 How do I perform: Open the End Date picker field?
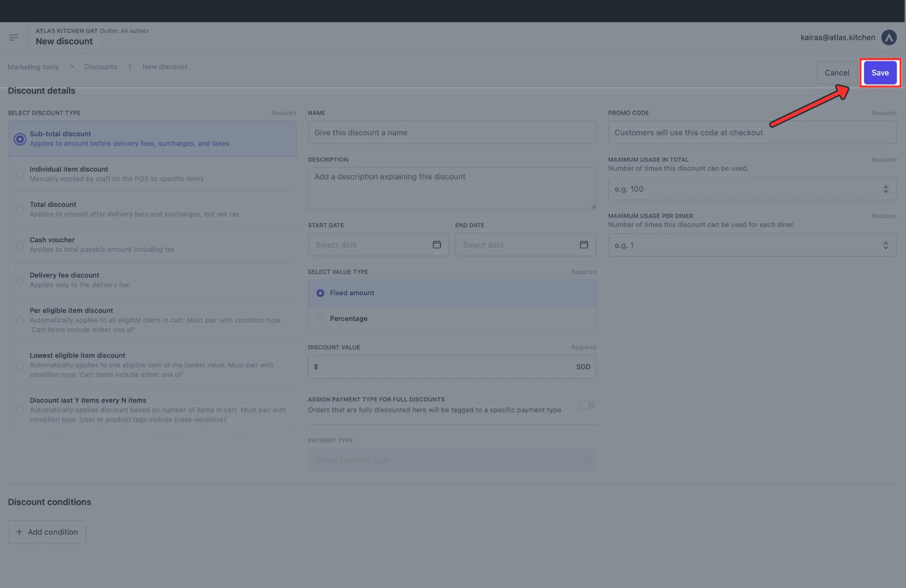click(518, 245)
